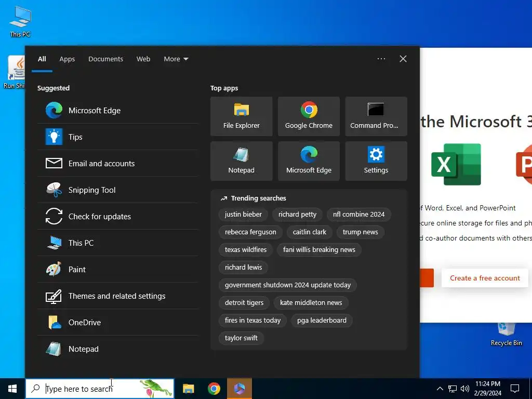Search kate middleton news chip
Image resolution: width=532 pixels, height=399 pixels.
(311, 303)
